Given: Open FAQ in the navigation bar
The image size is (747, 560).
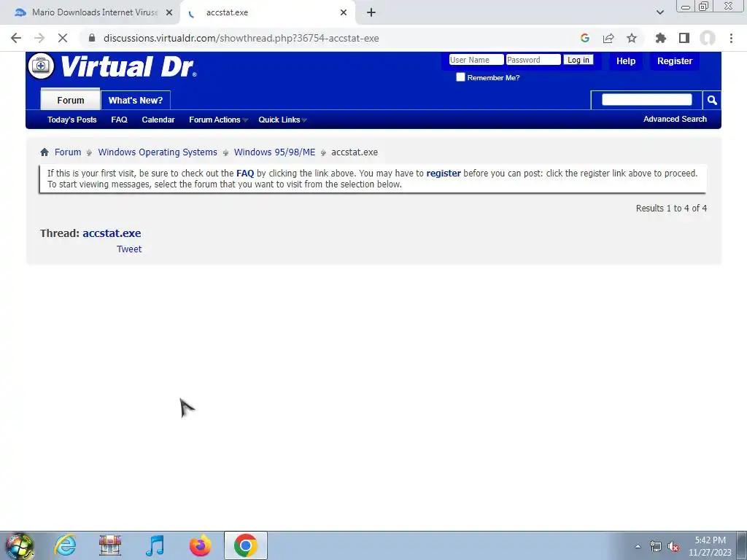Looking at the screenshot, I should pos(119,120).
